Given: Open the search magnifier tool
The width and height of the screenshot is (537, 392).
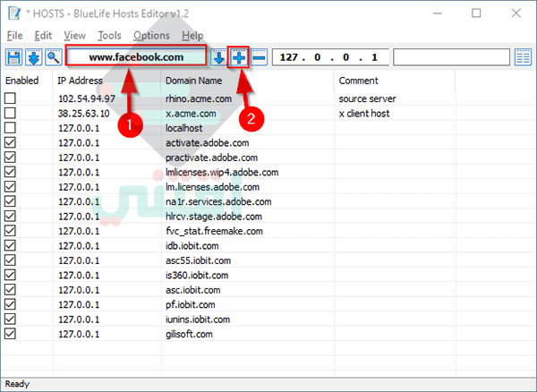Looking at the screenshot, I should tap(54, 57).
